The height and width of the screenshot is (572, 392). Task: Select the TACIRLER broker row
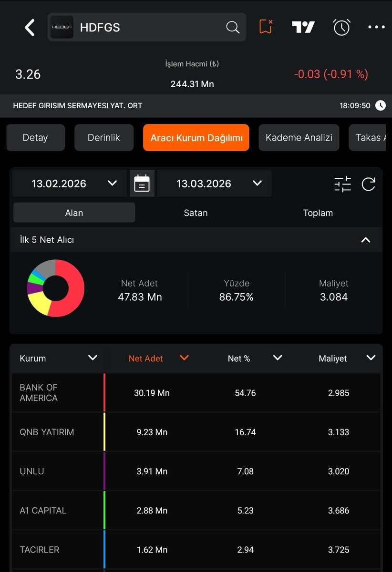196,550
